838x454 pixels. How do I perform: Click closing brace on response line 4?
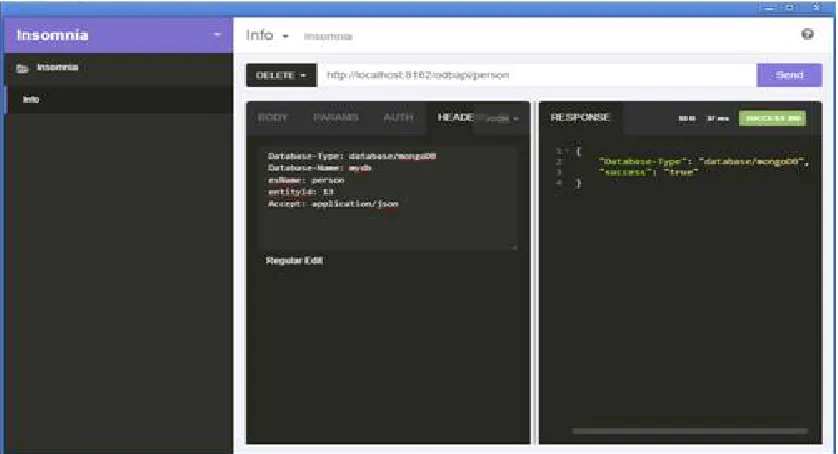(x=577, y=183)
